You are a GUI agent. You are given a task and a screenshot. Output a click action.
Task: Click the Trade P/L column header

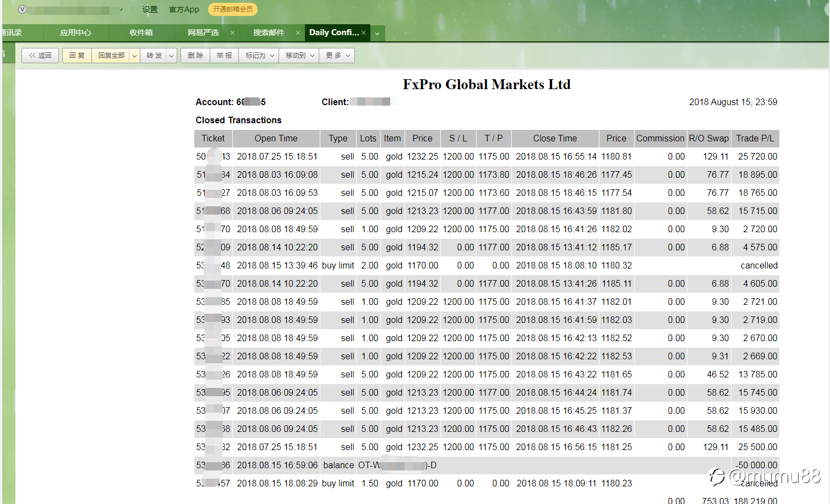point(755,139)
